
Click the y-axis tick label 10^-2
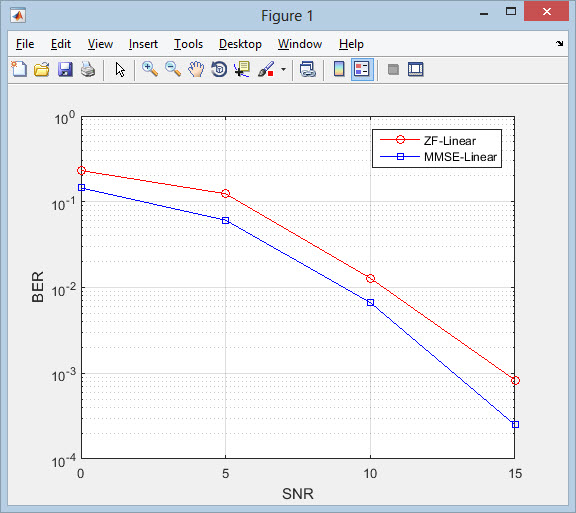(x=64, y=290)
